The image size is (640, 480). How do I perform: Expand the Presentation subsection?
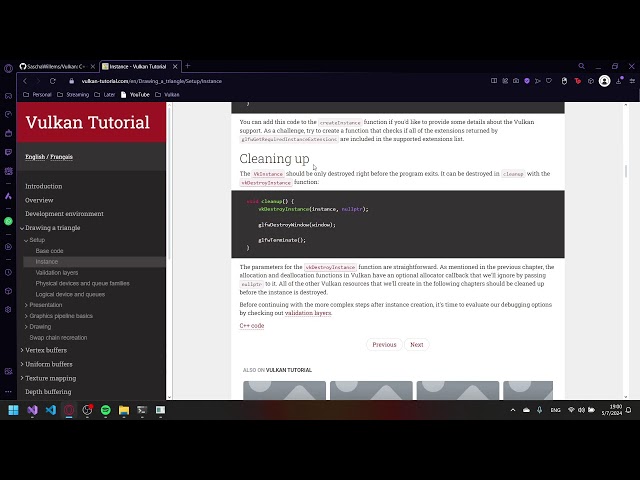pyautogui.click(x=26, y=305)
